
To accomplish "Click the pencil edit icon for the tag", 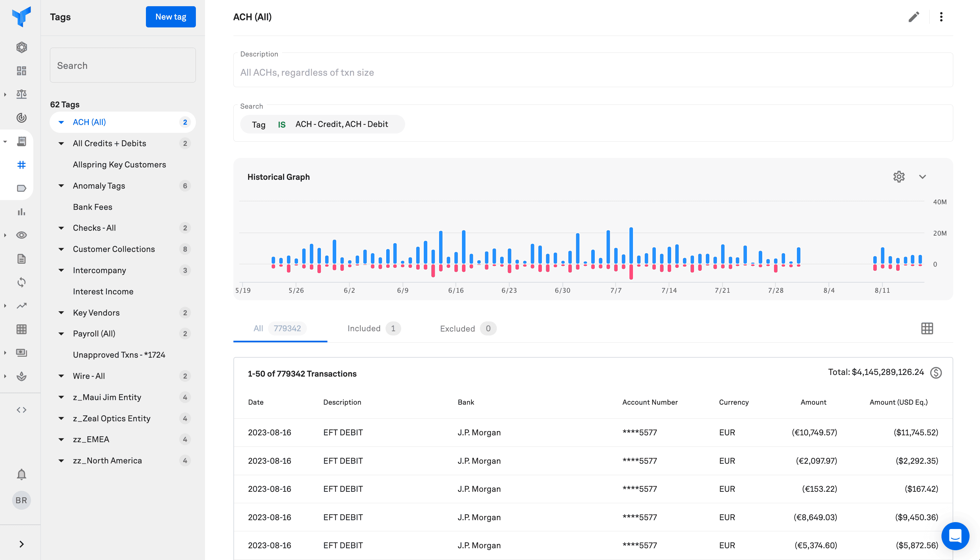I will 914,17.
